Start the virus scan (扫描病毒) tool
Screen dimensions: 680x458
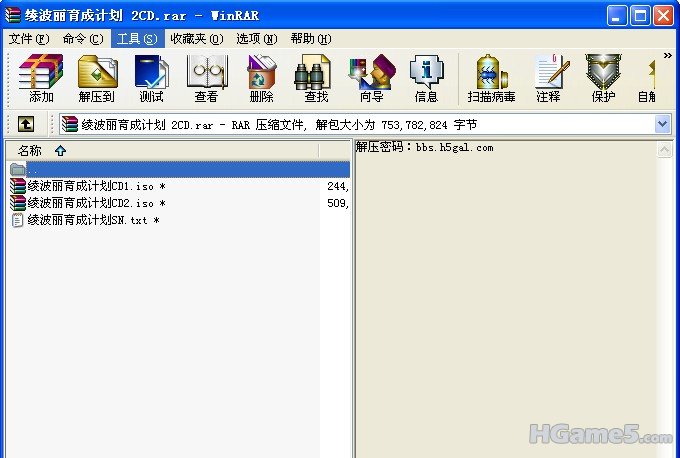(491, 79)
